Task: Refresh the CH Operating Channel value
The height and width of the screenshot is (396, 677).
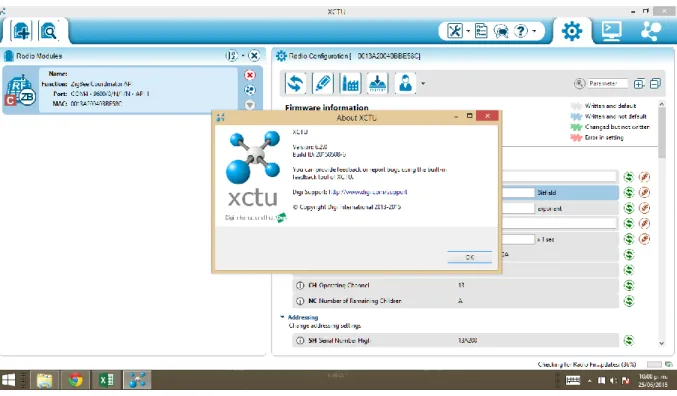Action: (x=629, y=285)
